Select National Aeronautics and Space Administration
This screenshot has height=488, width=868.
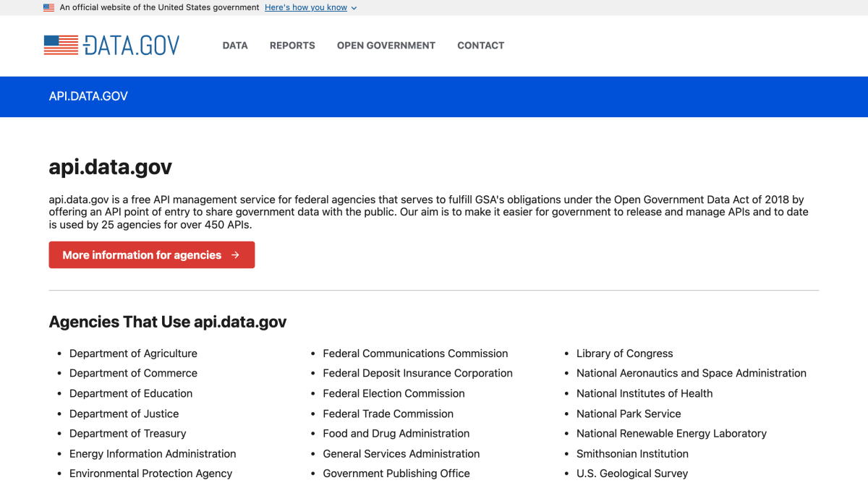(x=692, y=373)
